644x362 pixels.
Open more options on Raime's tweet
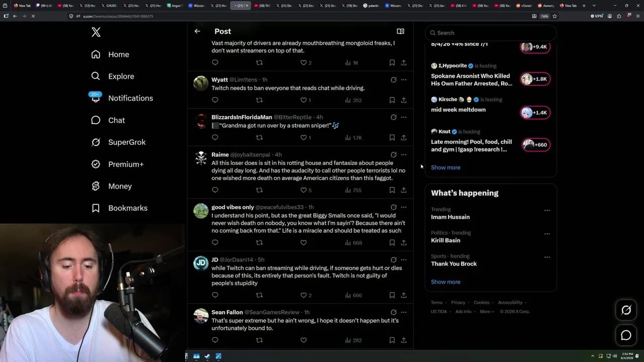coord(404,154)
